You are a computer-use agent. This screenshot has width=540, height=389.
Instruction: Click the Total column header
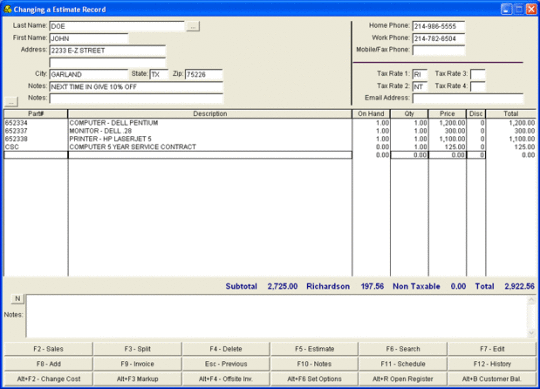click(x=511, y=114)
